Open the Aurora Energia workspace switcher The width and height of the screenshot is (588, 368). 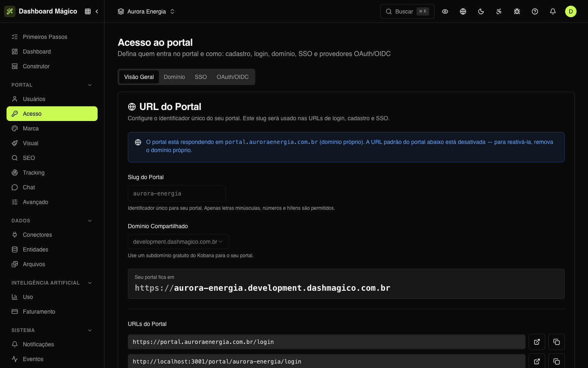[x=146, y=11]
